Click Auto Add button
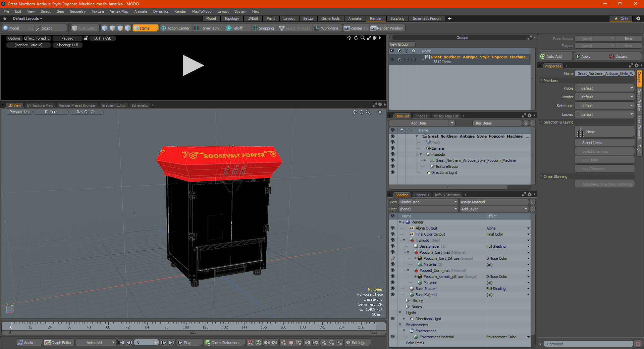Image resolution: width=644 pixels, height=349 pixels. point(556,56)
